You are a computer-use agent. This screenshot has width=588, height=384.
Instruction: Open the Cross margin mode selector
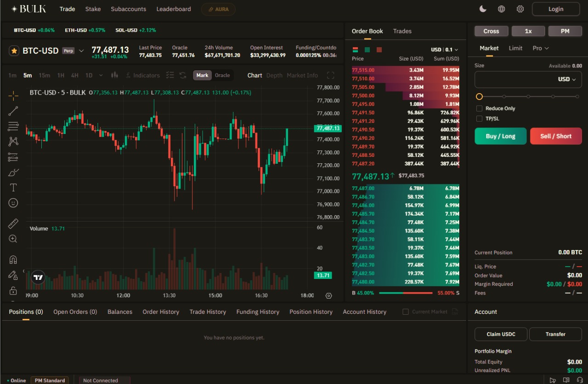[x=491, y=31]
